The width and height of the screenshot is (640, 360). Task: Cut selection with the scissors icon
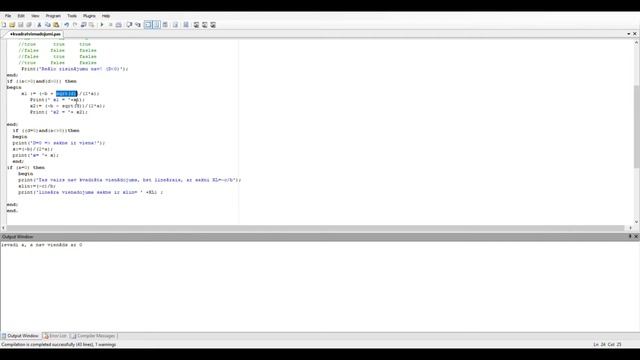point(39,25)
